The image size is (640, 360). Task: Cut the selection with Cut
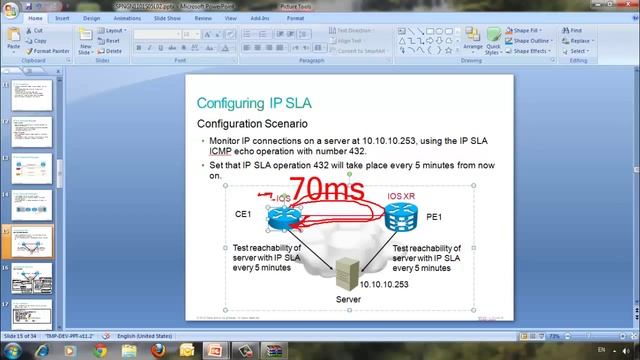click(x=35, y=31)
